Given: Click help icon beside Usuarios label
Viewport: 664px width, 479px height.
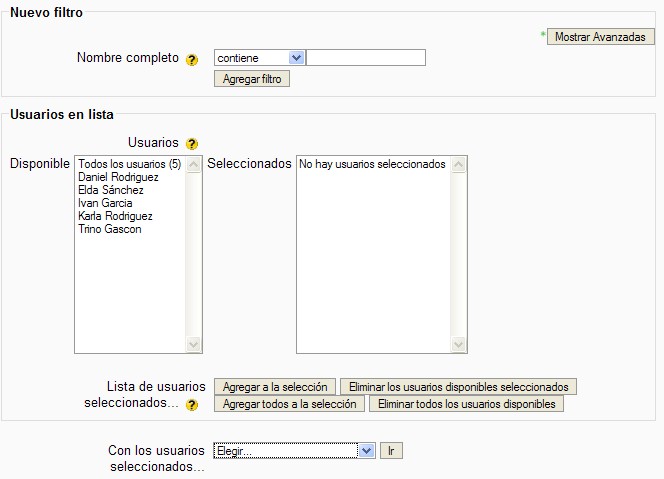Looking at the screenshot, I should click(x=192, y=144).
